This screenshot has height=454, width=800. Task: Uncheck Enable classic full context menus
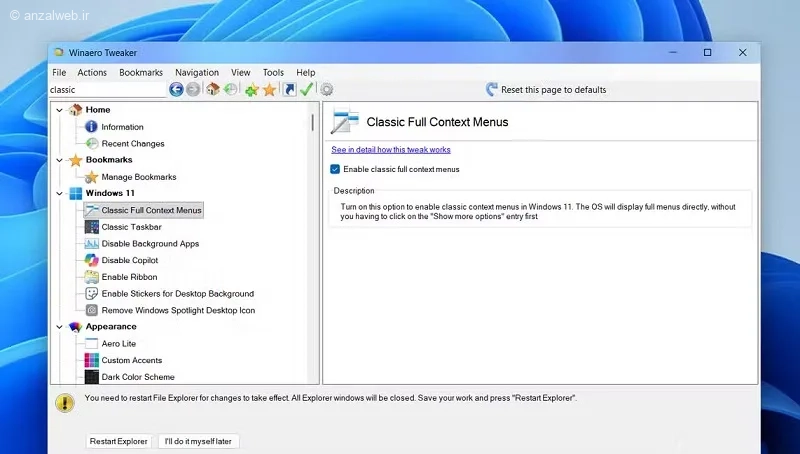click(x=335, y=169)
